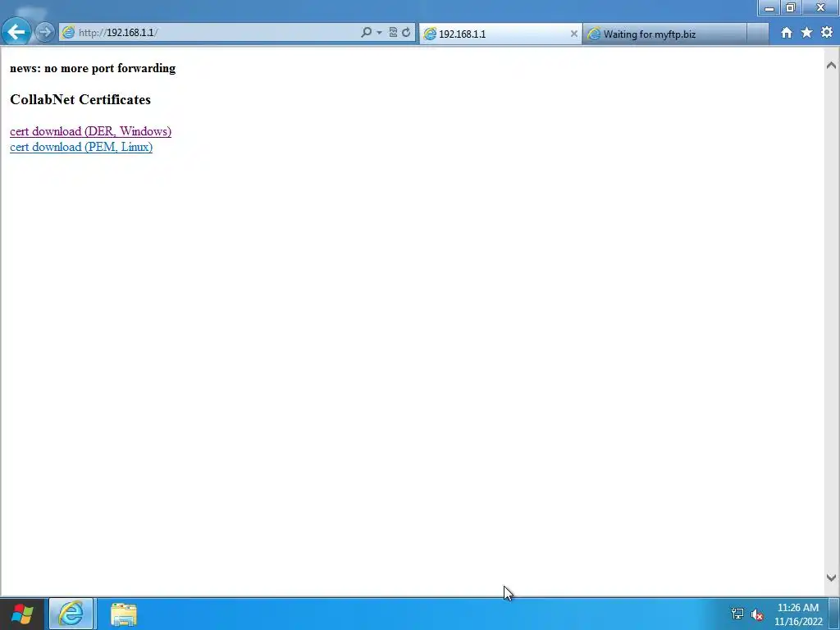Screen dimensions: 840x630
Task: Toggle Compatibility View icon in address bar
Action: click(x=393, y=33)
